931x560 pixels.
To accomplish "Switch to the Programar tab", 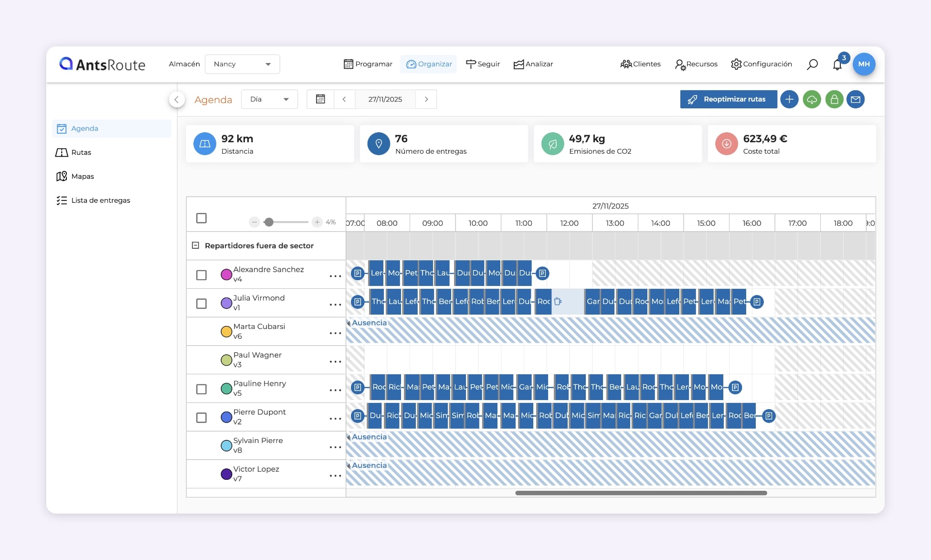I will click(x=368, y=64).
